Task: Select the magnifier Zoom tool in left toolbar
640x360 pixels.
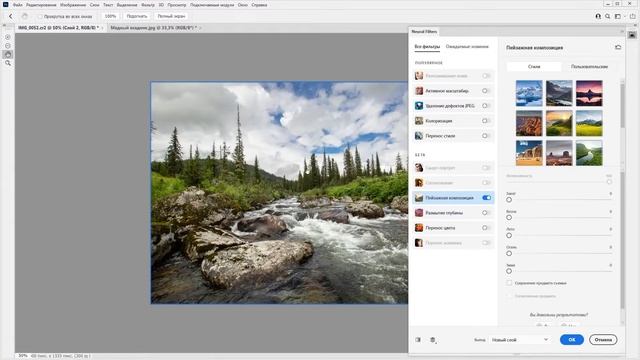Action: [8, 63]
